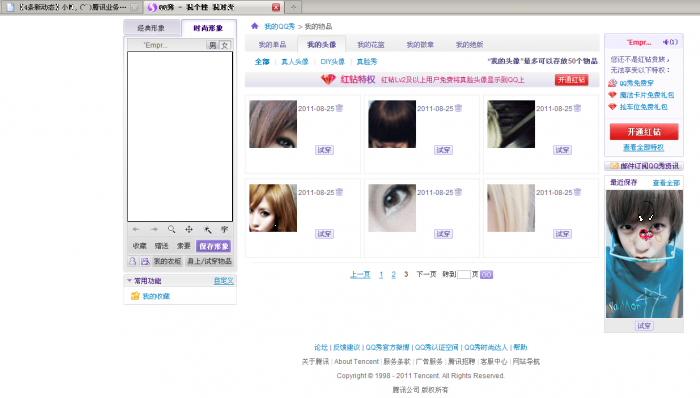Screen dimensions: 700x398
Task: Filter by 全部 avatars
Action: click(x=262, y=62)
